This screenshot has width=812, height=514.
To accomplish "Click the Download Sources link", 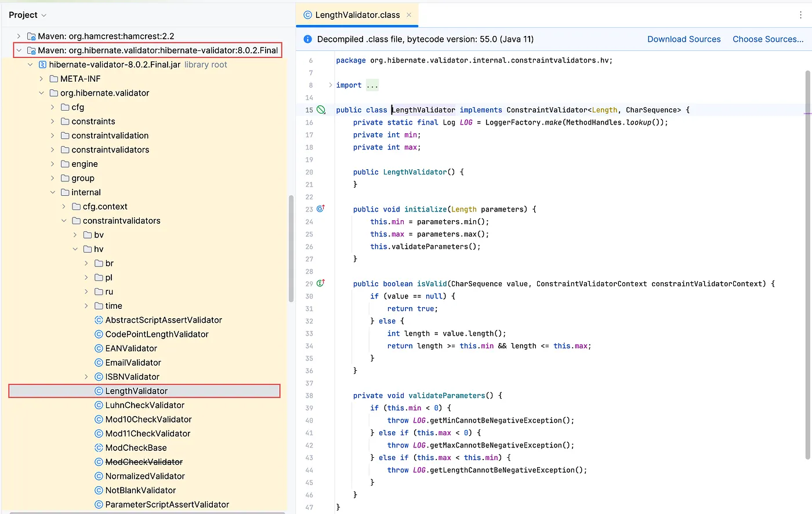I will pos(684,39).
